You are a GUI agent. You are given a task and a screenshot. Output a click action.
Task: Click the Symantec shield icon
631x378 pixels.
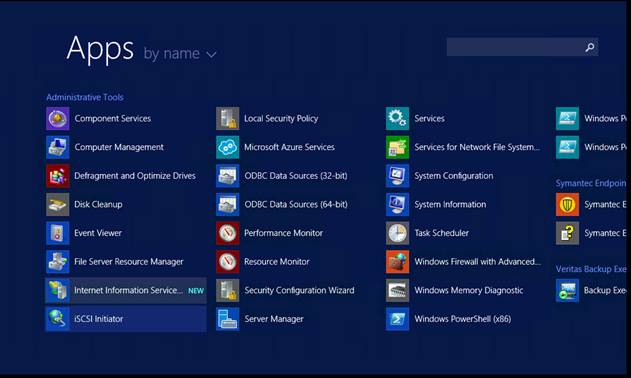[567, 204]
